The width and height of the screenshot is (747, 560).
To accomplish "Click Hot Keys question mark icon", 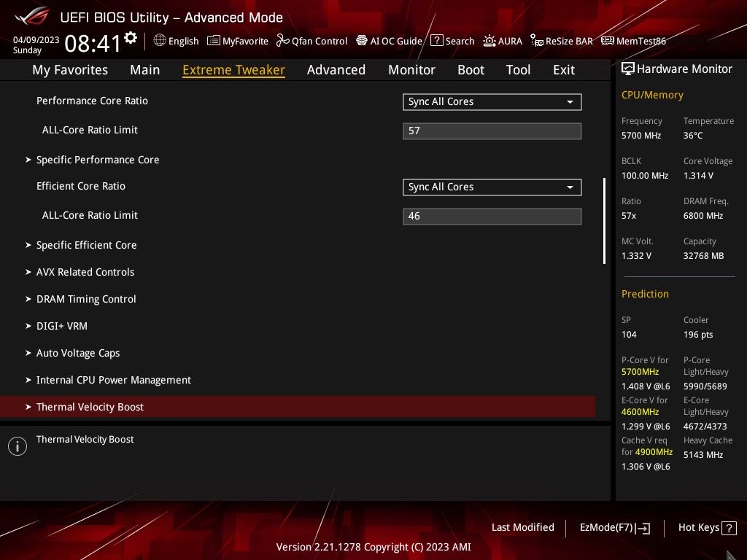I will (729, 528).
